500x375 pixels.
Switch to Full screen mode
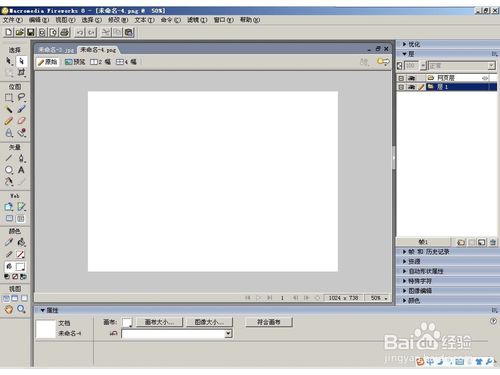pos(24,298)
